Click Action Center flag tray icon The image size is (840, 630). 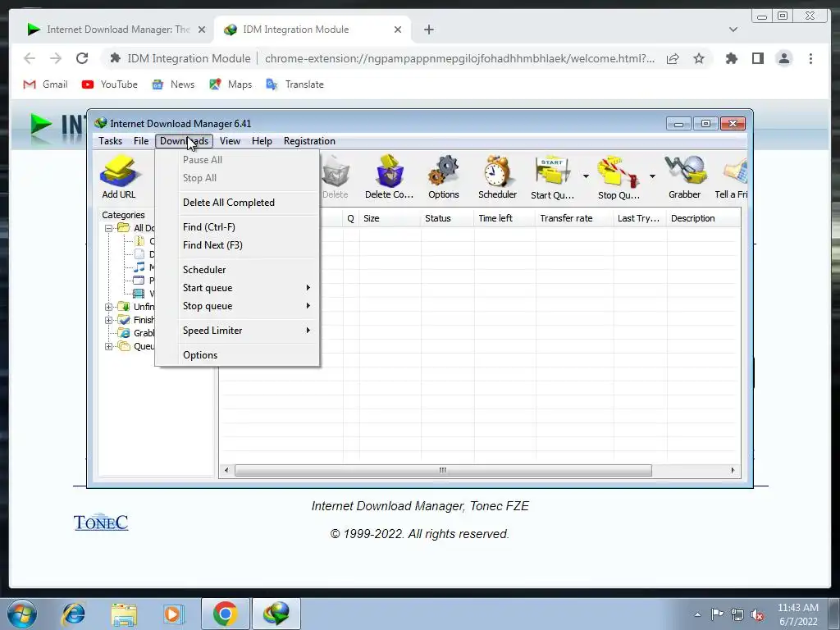click(x=717, y=614)
